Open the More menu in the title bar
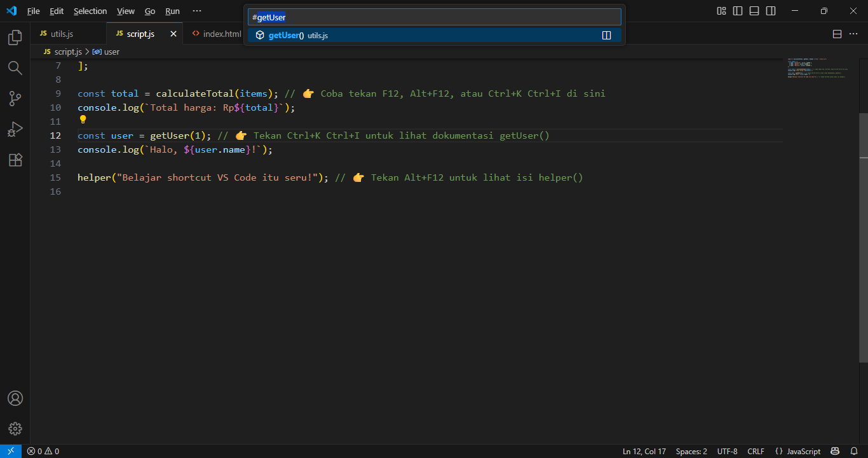The height and width of the screenshot is (458, 868). 196,11
